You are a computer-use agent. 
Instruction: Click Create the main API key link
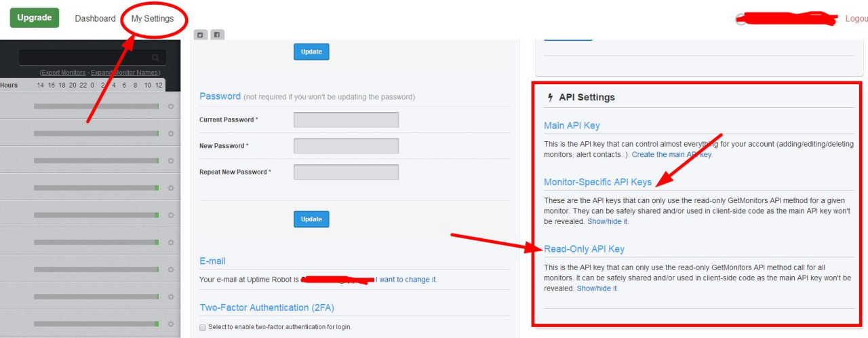[671, 155]
